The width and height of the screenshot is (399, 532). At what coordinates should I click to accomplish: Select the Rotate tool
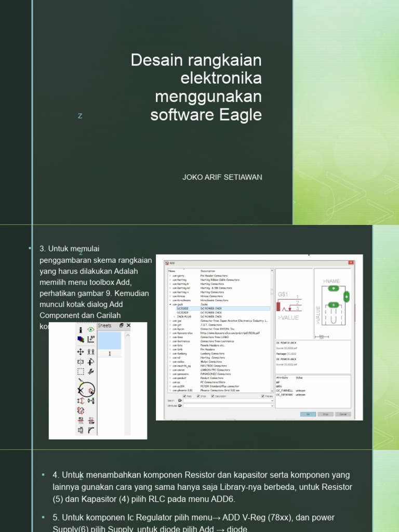(x=90, y=362)
